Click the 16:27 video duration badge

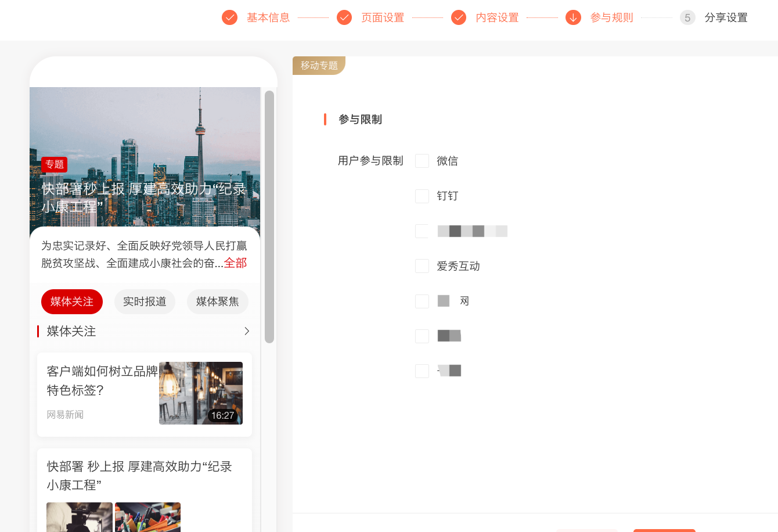[222, 415]
